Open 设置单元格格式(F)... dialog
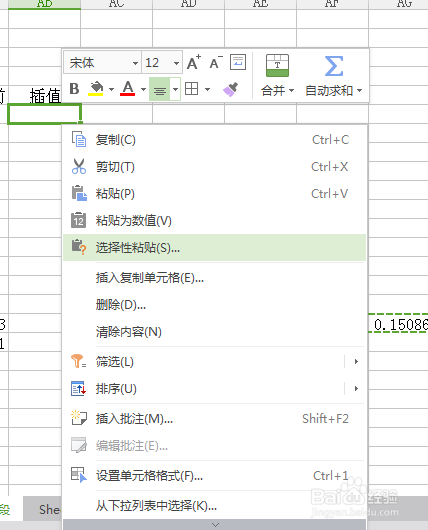This screenshot has height=530, width=428. coord(214,476)
